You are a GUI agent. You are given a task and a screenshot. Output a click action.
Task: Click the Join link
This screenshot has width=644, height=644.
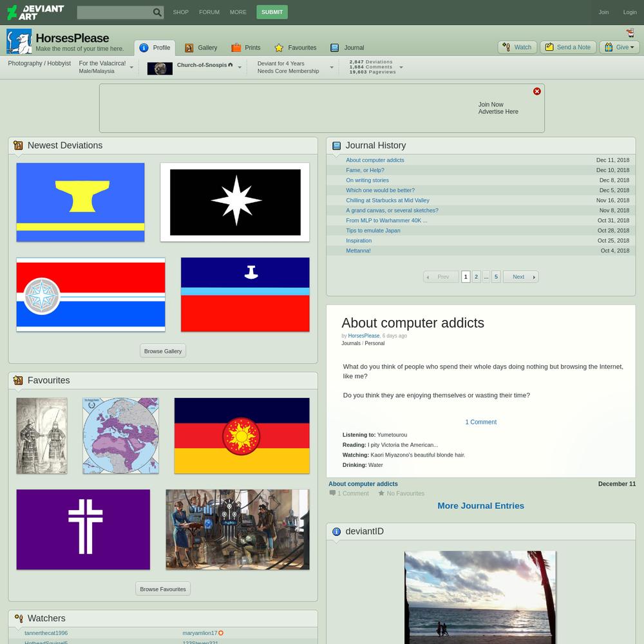(x=603, y=12)
